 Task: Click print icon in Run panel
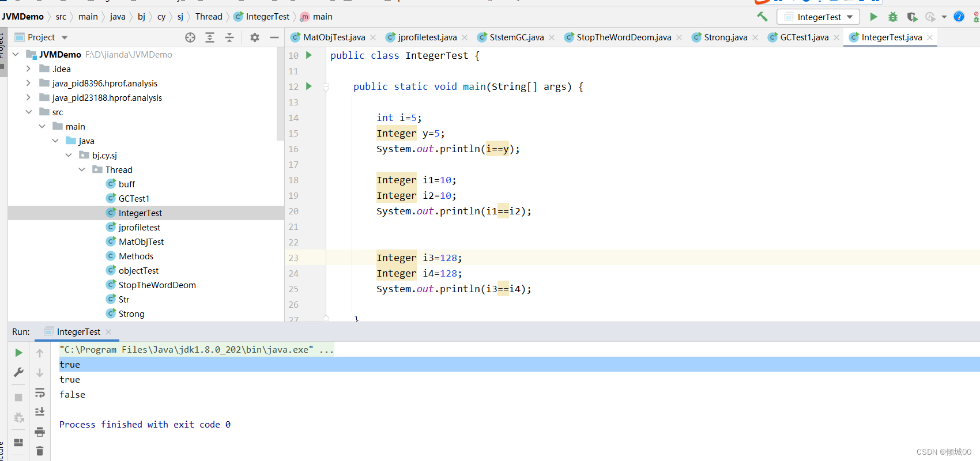point(40,432)
